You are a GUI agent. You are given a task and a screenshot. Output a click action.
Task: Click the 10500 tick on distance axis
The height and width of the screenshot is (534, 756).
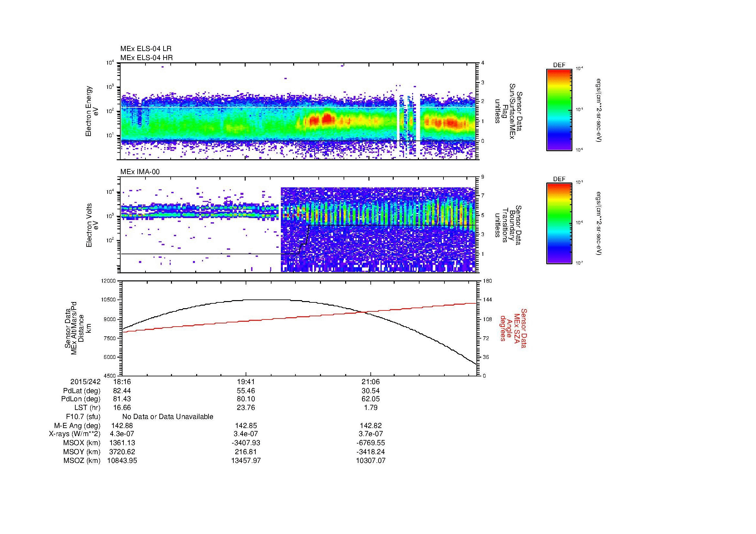click(x=109, y=300)
